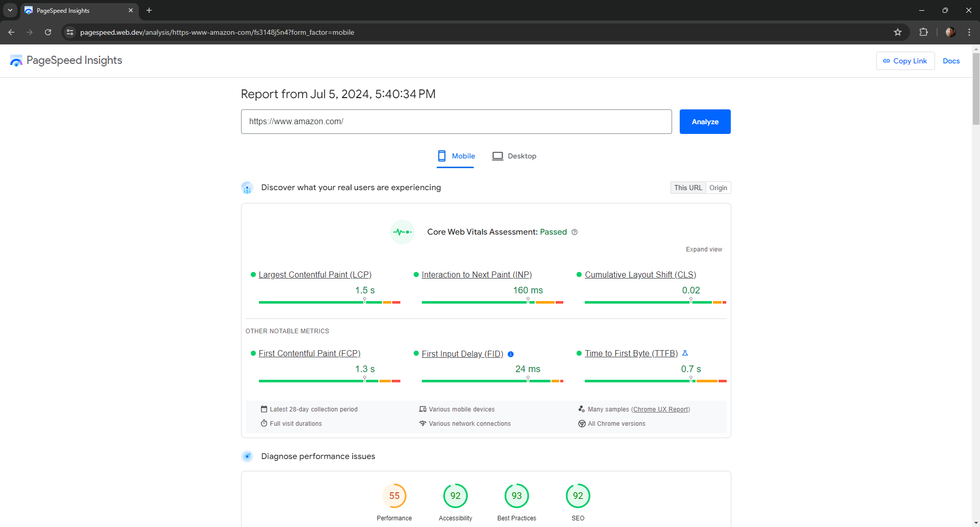Click the PageSpeed Insights logo icon
This screenshot has height=527, width=980.
(16, 61)
